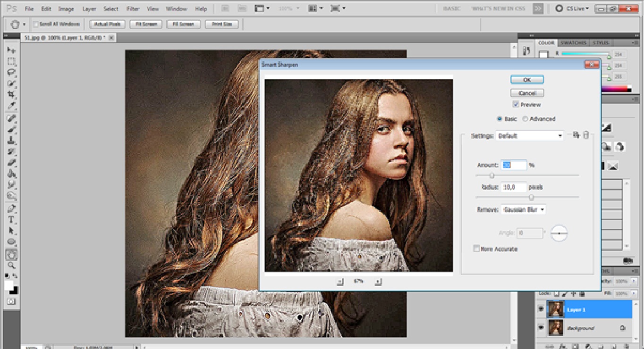
Task: Select the Crop tool
Action: [11, 94]
